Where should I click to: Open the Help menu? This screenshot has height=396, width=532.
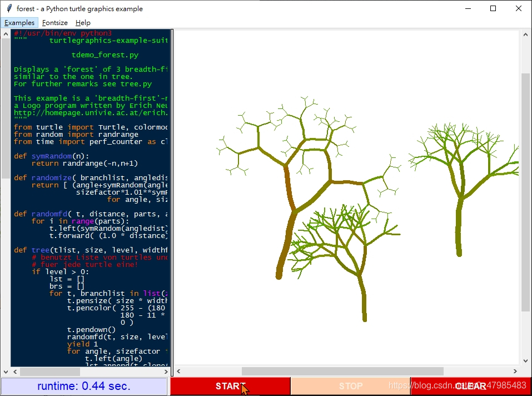pyautogui.click(x=83, y=22)
